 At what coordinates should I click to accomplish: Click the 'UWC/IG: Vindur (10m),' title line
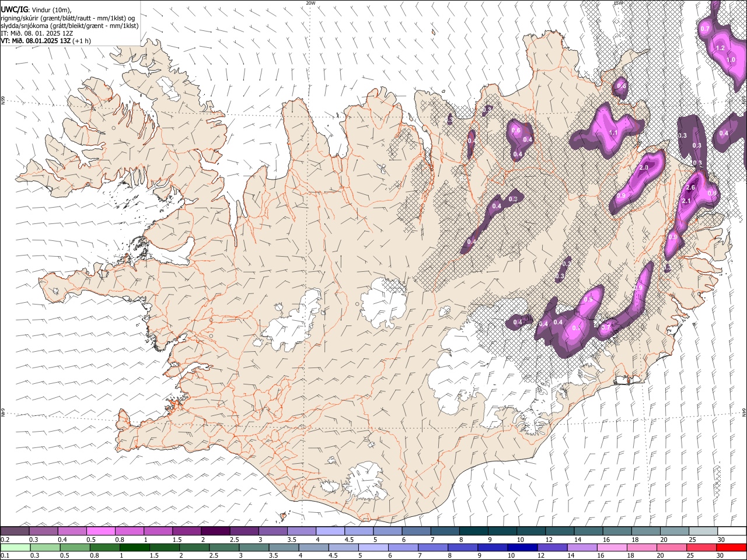[x=36, y=9]
